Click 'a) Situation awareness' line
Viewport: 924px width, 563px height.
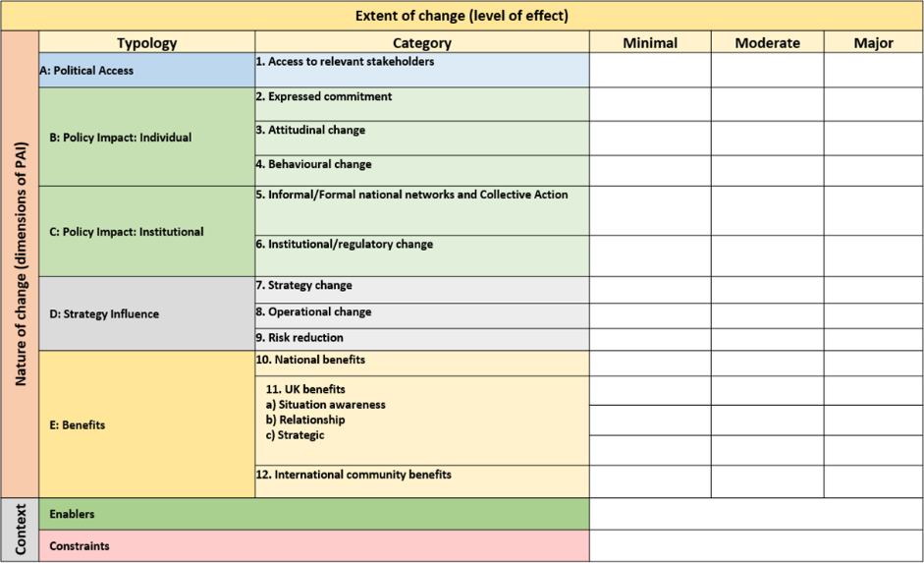pos(325,405)
